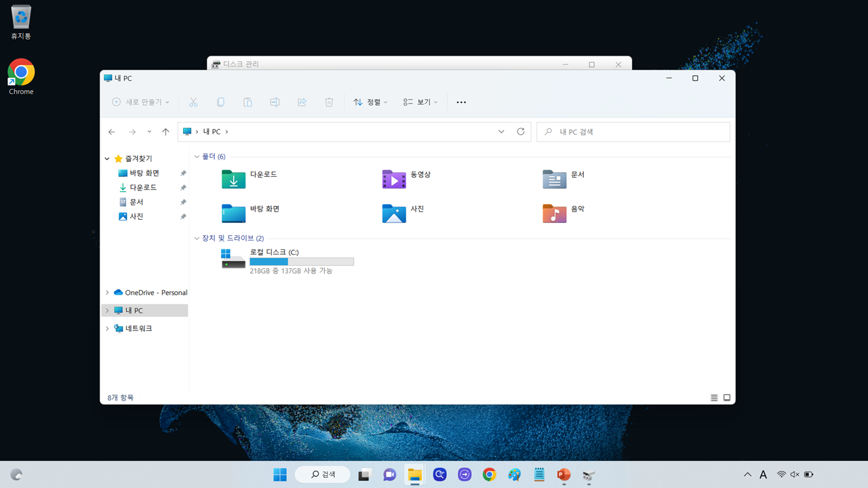The height and width of the screenshot is (488, 868).
Task: Select the Cut icon in the toolbar
Action: 193,102
